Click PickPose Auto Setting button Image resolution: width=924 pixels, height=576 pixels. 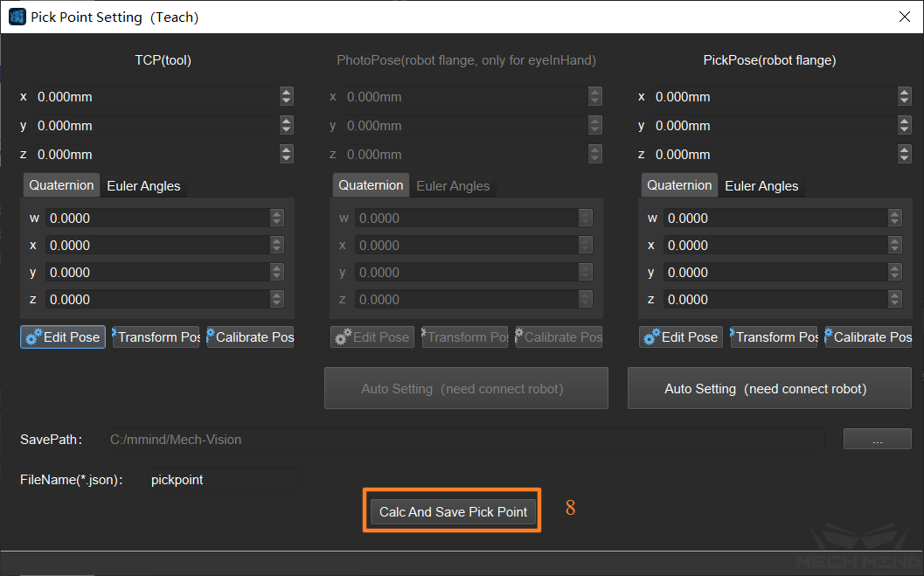[x=769, y=389]
